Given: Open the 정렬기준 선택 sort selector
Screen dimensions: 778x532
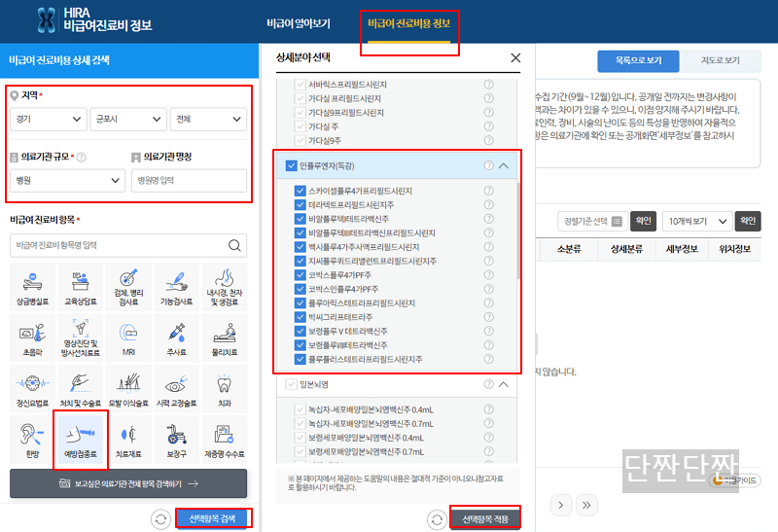Looking at the screenshot, I should click(592, 222).
